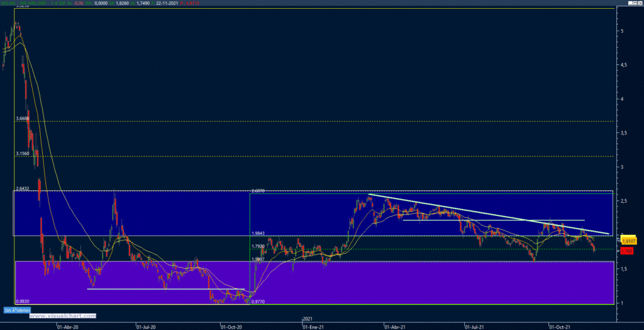Close the chart window

(640, 3)
